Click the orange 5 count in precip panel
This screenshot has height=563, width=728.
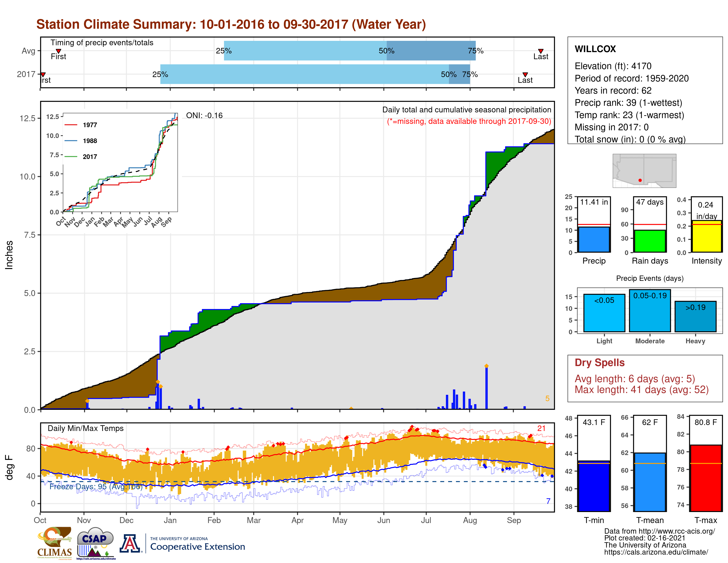click(x=547, y=399)
